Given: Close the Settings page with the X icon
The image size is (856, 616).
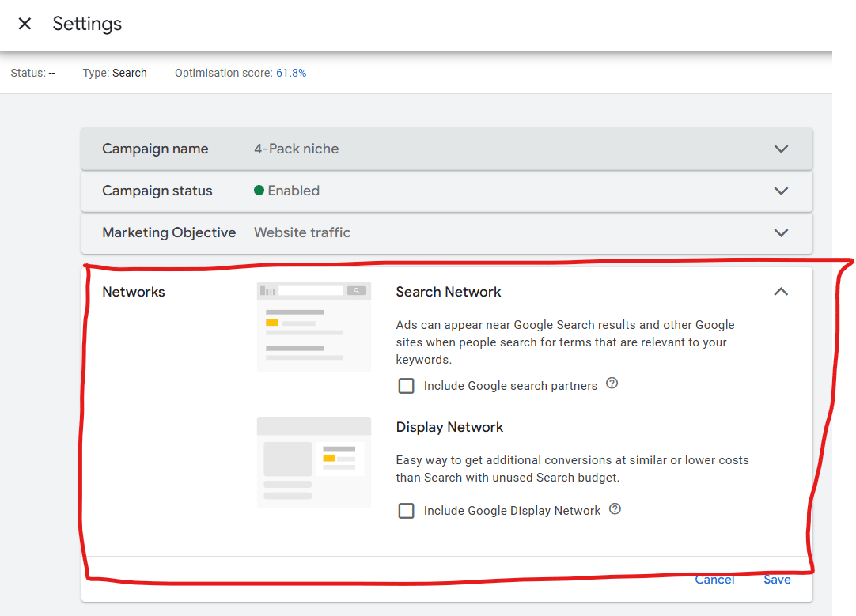Looking at the screenshot, I should point(25,24).
